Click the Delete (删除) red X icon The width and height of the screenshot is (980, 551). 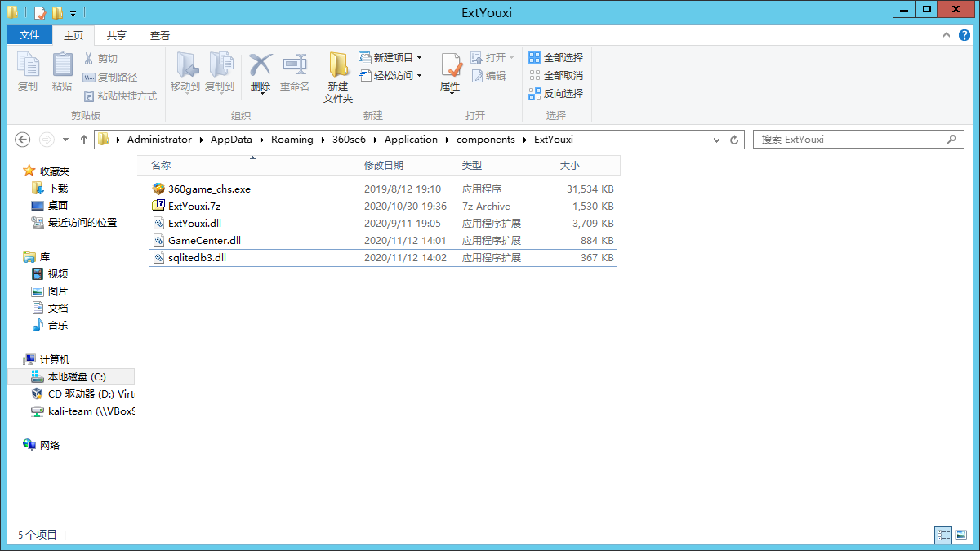[261, 64]
